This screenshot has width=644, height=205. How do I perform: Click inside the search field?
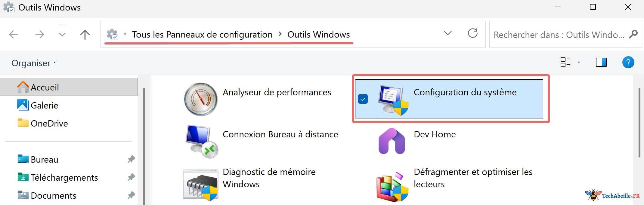pos(560,34)
